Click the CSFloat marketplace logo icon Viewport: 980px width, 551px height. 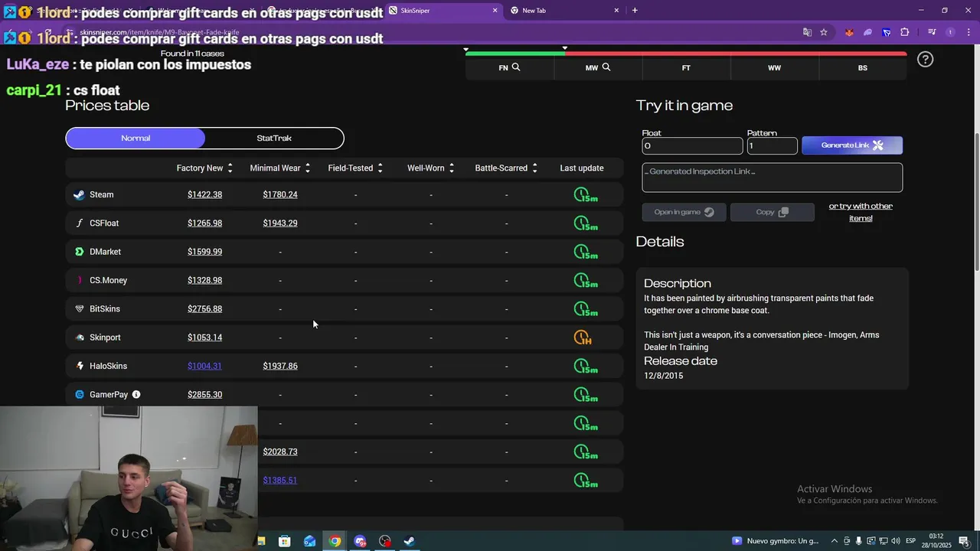79,223
